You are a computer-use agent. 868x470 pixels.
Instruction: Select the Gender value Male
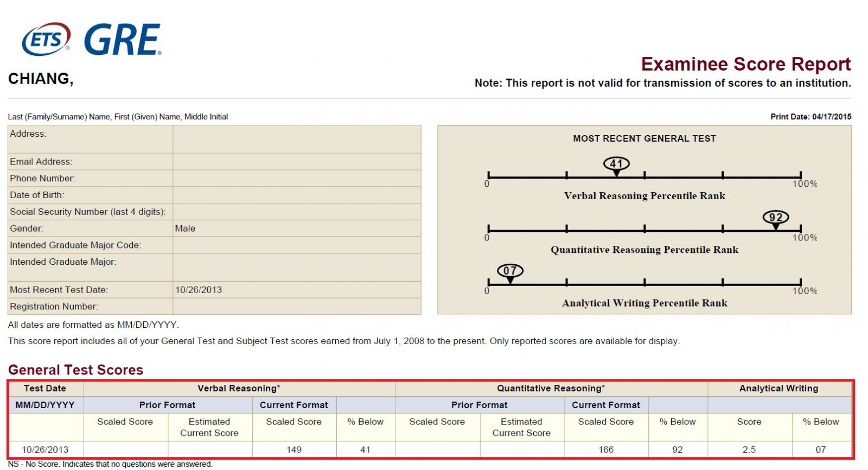pyautogui.click(x=185, y=228)
